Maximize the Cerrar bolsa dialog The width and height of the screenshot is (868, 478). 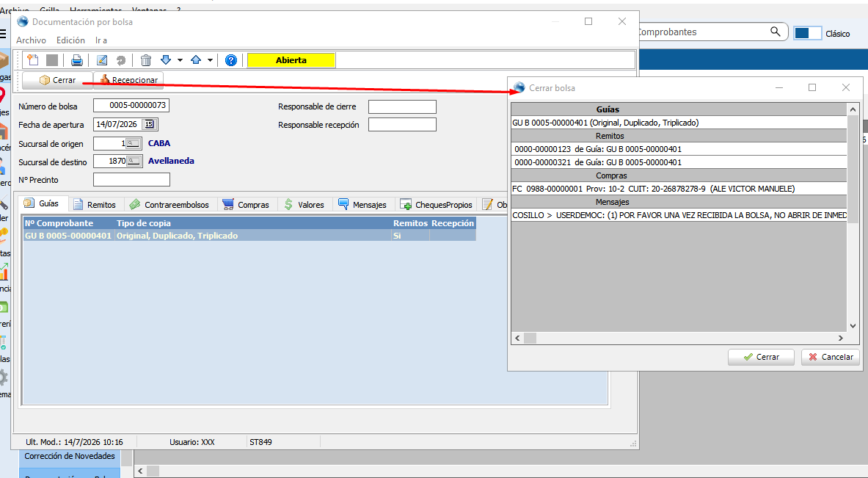[812, 87]
